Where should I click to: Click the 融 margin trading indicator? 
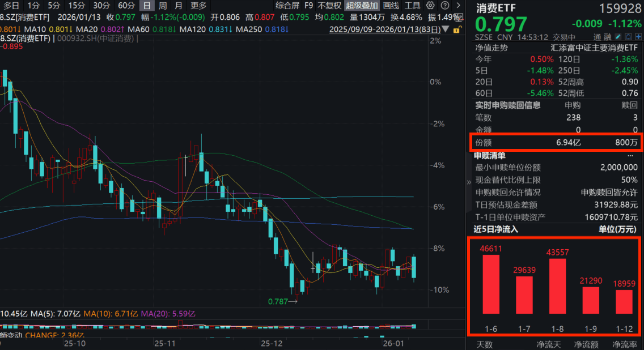coord(607,36)
